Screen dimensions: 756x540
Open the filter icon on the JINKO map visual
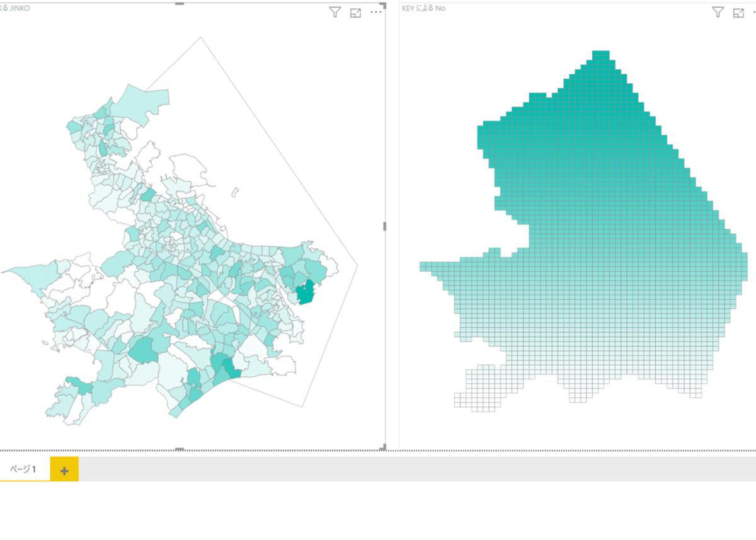point(335,13)
